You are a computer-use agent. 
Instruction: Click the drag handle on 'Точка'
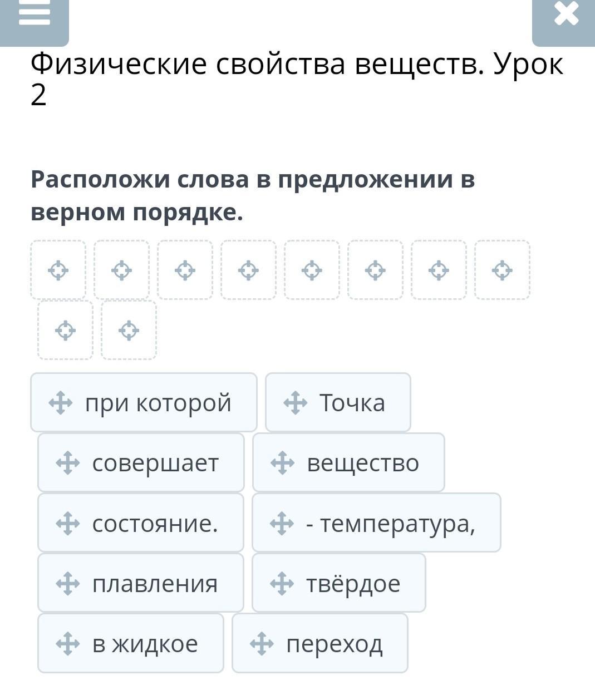296,403
